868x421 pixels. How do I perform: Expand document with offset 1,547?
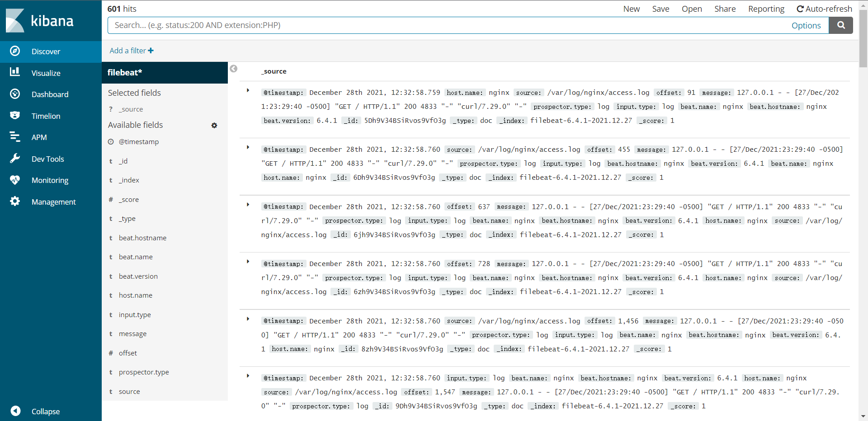248,376
